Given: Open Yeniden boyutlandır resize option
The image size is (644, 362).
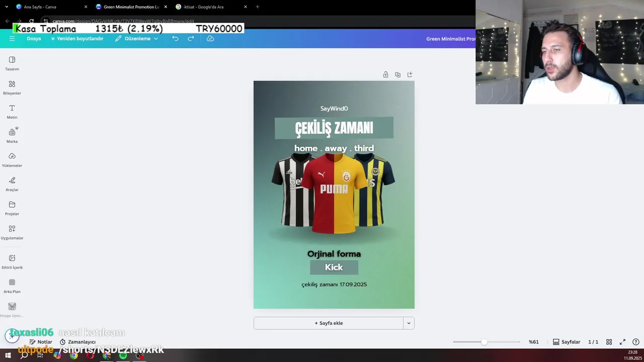Looking at the screenshot, I should tap(77, 39).
